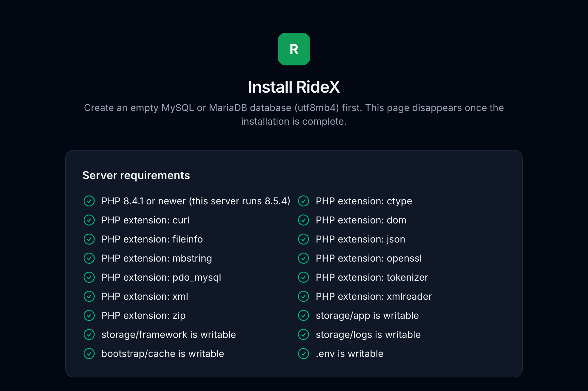This screenshot has height=391, width=588.
Task: Click the 'PHP extension: json' text
Action: click(360, 239)
